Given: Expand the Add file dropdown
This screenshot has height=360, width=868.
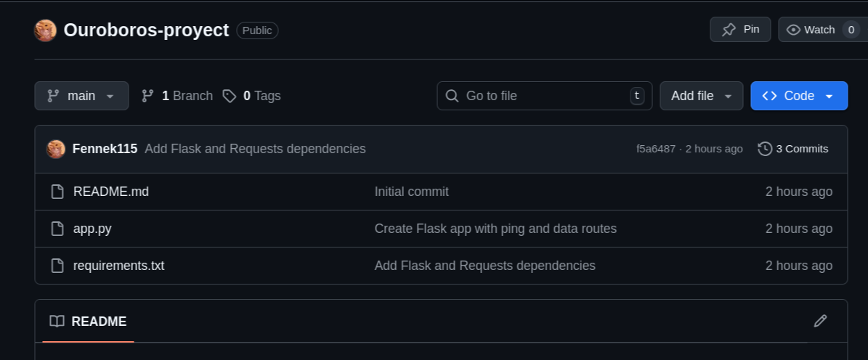Looking at the screenshot, I should click(701, 96).
